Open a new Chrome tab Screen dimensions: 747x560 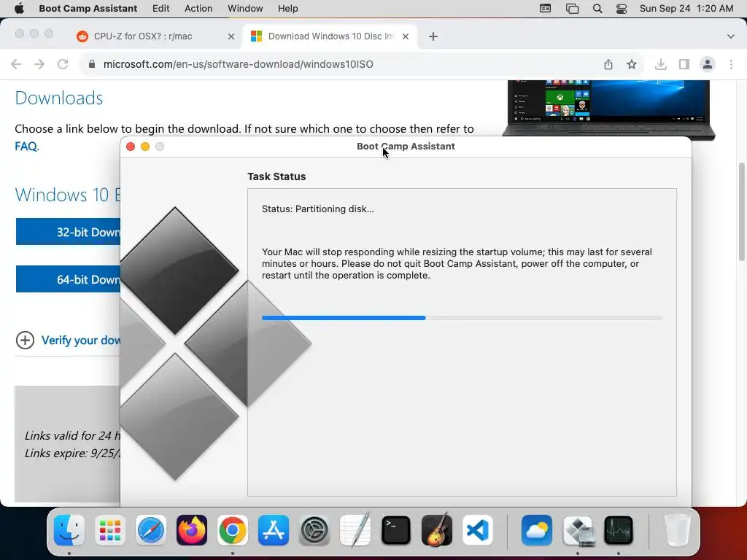[433, 36]
